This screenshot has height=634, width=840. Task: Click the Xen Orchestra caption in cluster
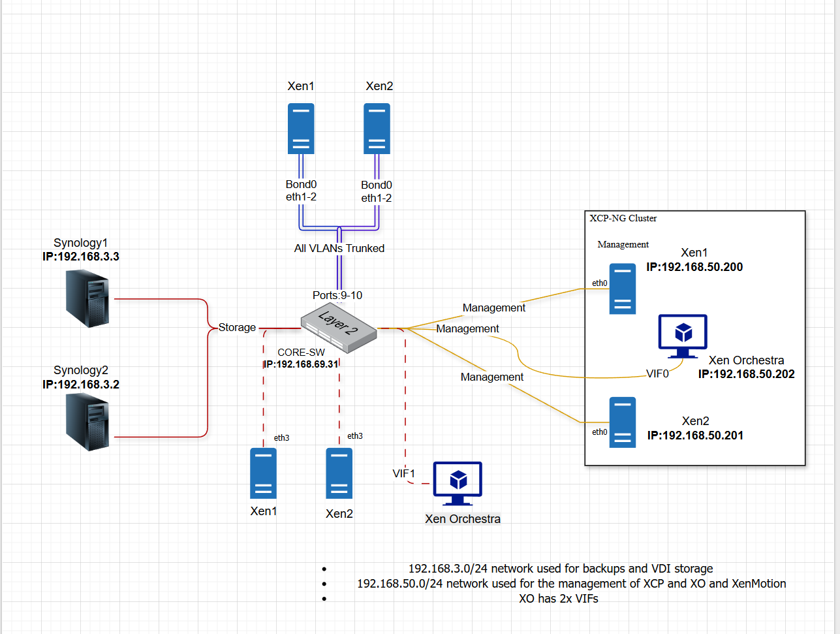[747, 360]
